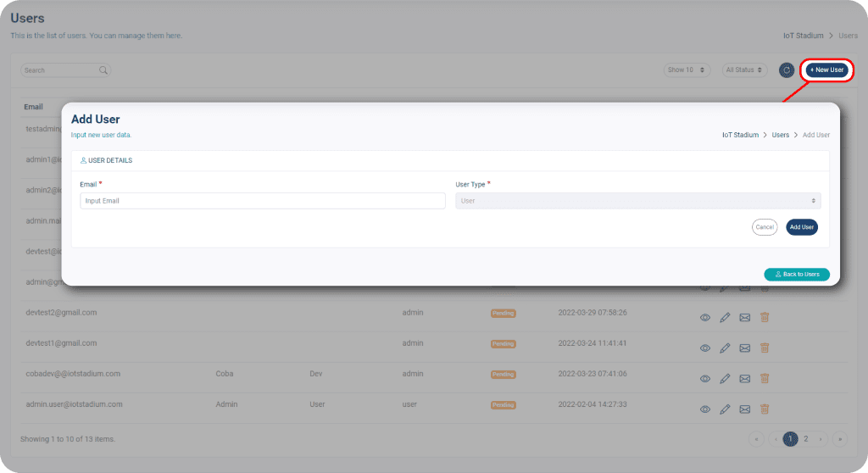The height and width of the screenshot is (473, 868).
Task: Click the Cancel button in the dialog
Action: coord(765,227)
